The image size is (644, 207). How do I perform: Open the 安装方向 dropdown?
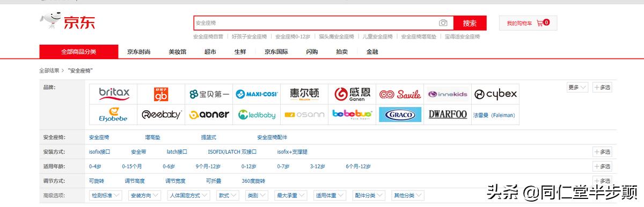(x=145, y=195)
